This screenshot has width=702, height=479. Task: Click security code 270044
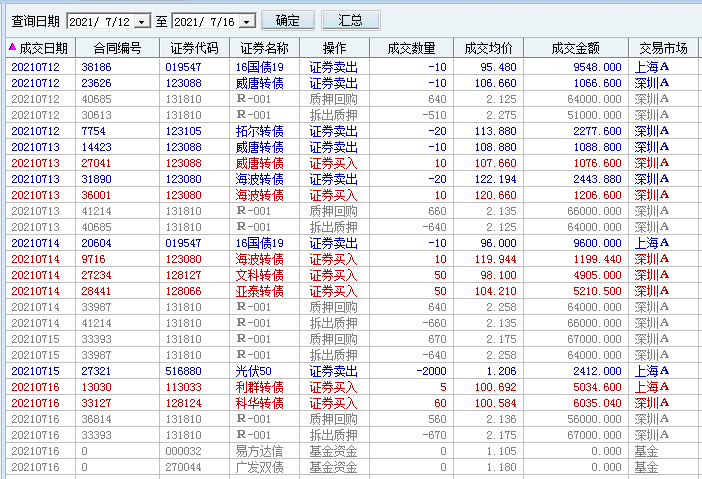pos(184,467)
